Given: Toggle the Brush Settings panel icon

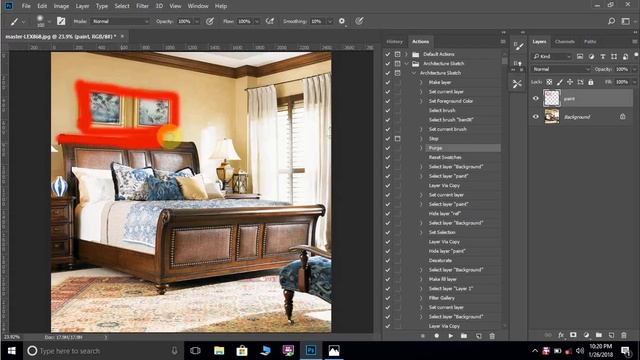Looking at the screenshot, I should tap(61, 21).
